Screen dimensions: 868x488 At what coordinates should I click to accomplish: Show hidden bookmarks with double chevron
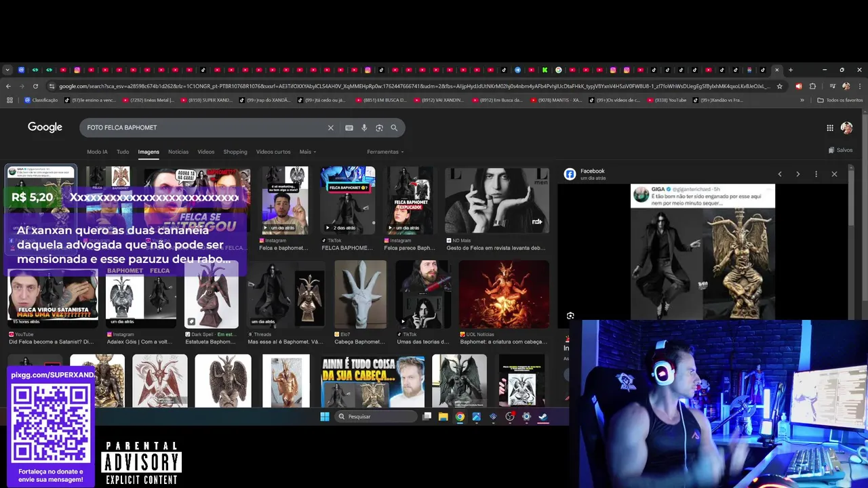pos(802,100)
